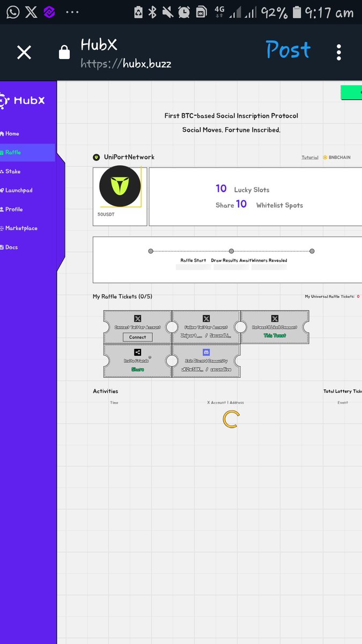The height and width of the screenshot is (644, 362).
Task: Click the small UniPortNetwork logo icon
Action: (97, 157)
